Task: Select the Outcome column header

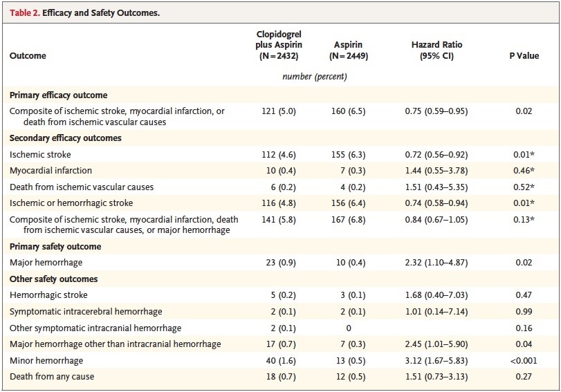Action: [28, 56]
